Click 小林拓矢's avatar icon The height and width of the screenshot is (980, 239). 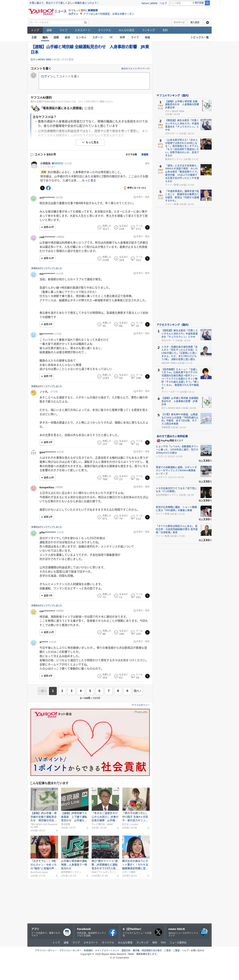pyautogui.click(x=34, y=164)
